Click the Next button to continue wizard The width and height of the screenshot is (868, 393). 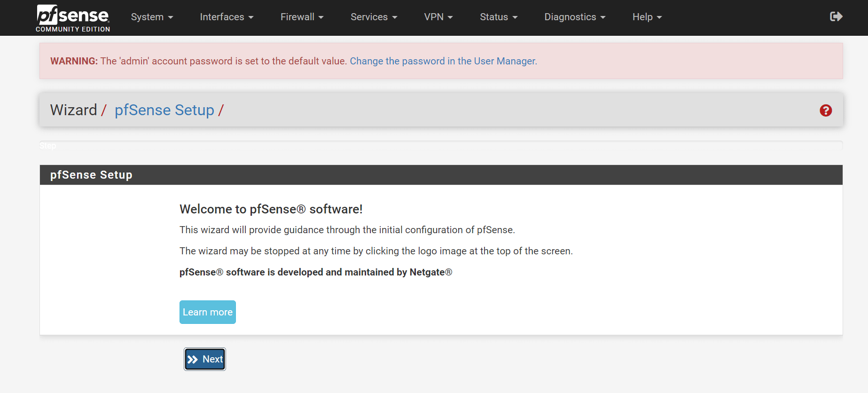point(205,359)
